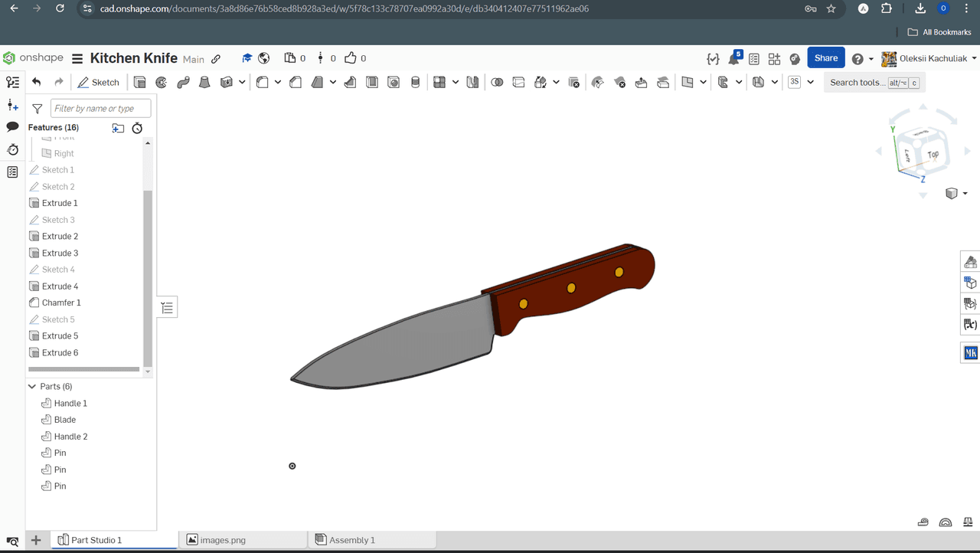Click the Sketch button
The width and height of the screenshot is (980, 553).
pos(98,83)
